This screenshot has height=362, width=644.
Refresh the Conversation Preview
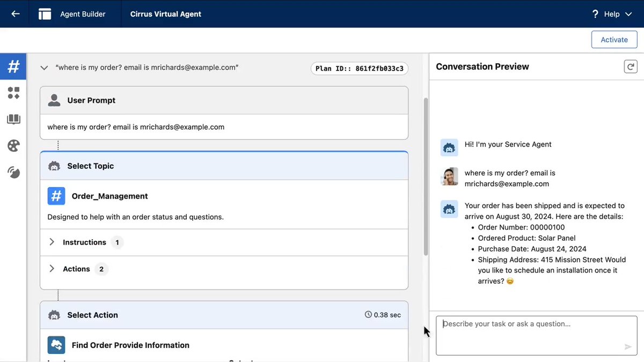pyautogui.click(x=631, y=67)
